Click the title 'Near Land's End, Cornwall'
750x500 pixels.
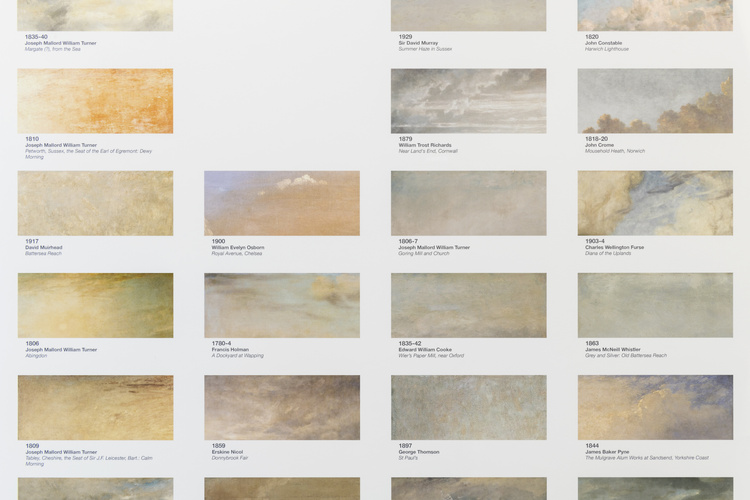tap(428, 151)
